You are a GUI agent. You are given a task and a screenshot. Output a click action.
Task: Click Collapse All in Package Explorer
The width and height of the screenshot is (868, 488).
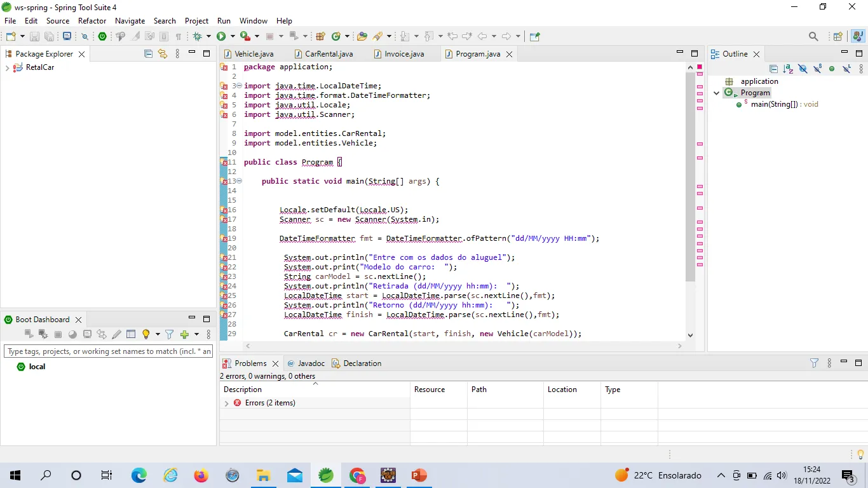tap(148, 54)
